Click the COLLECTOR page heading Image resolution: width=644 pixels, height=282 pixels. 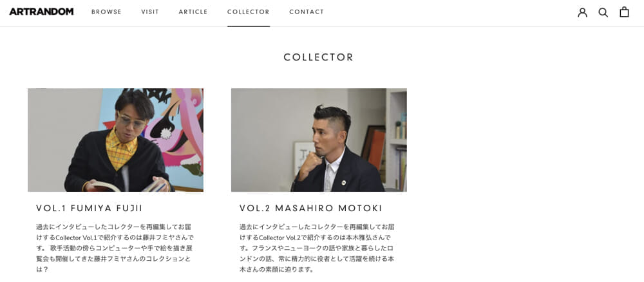(319, 57)
